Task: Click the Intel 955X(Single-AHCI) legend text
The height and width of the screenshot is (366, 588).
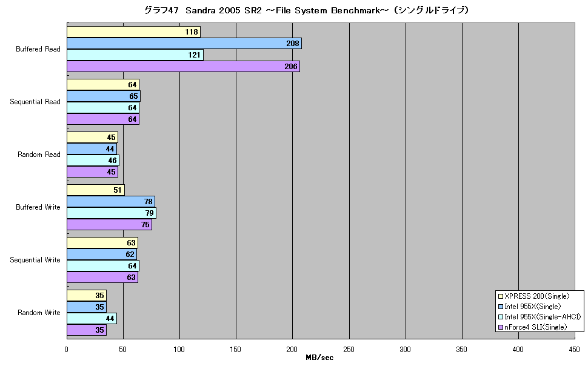Action: [x=543, y=317]
